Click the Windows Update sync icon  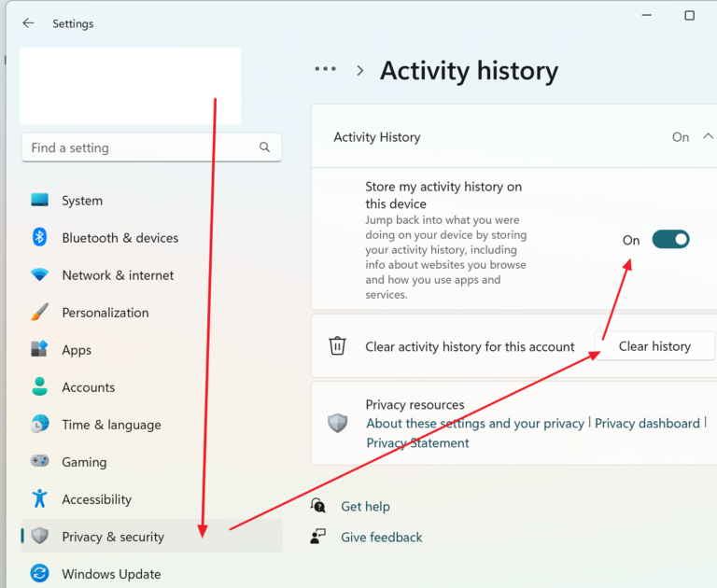(x=39, y=573)
